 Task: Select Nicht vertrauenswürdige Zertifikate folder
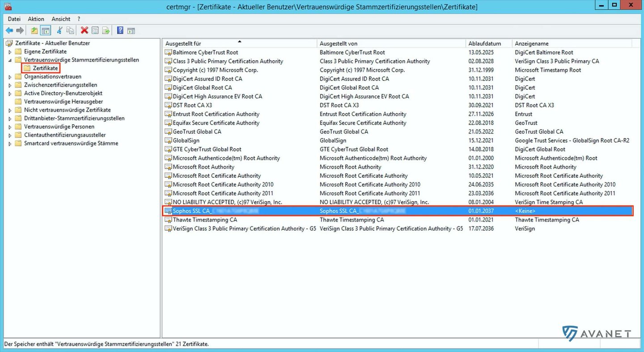coord(68,110)
